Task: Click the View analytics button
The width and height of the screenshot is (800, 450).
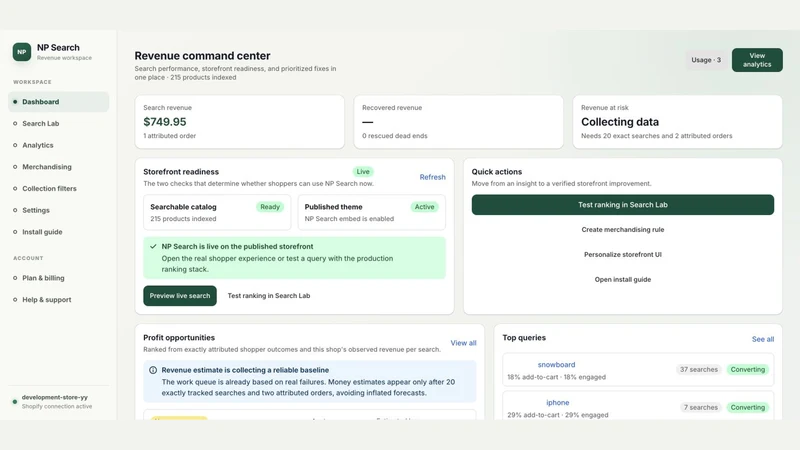Action: pyautogui.click(x=757, y=60)
